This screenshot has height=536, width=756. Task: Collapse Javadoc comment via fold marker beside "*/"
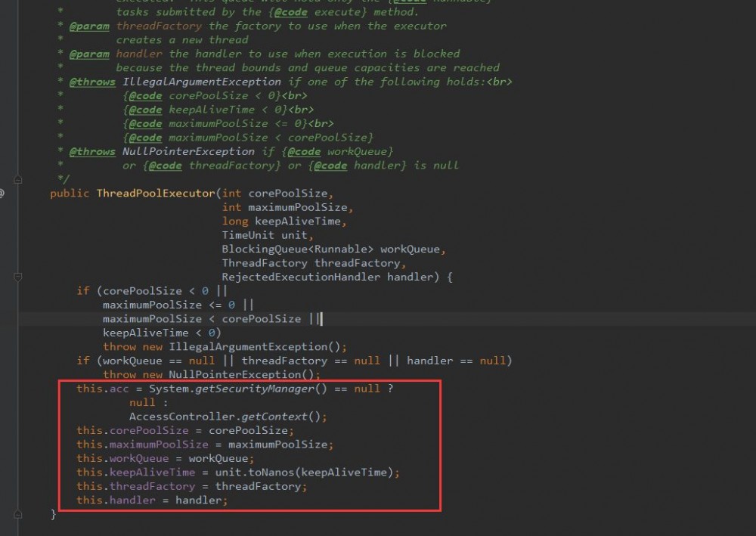(x=18, y=180)
